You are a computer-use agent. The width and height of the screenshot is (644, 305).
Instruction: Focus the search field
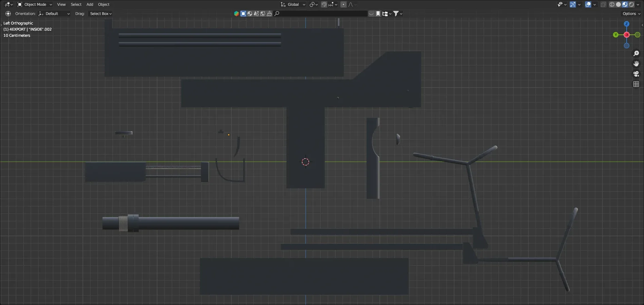320,14
